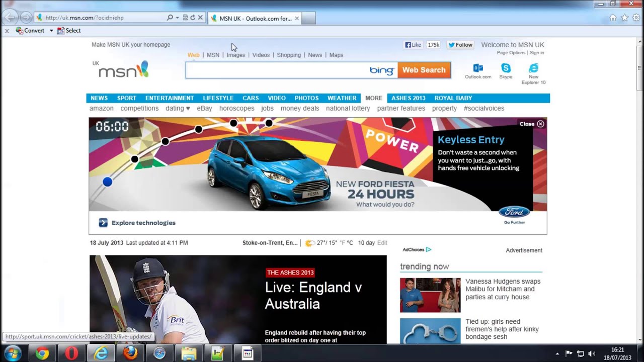
Task: Open the Vanessa Hudgens trending story link
Action: [503, 289]
